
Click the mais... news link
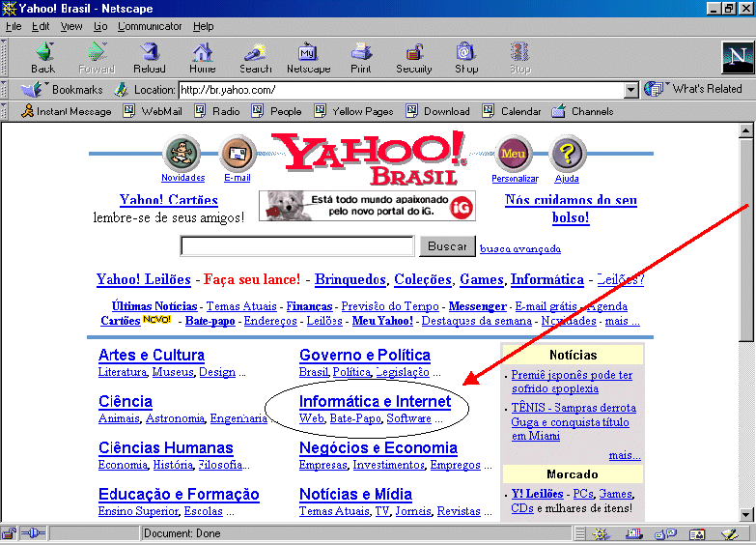(625, 455)
